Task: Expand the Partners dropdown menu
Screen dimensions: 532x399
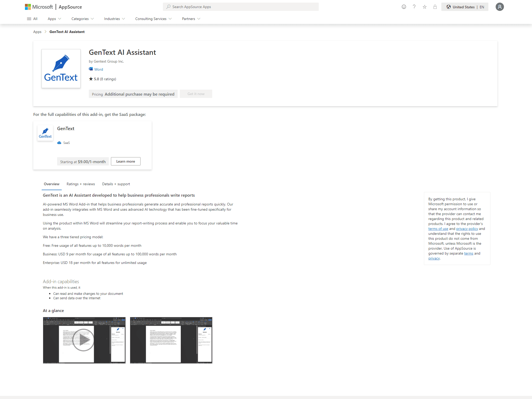Action: point(191,19)
